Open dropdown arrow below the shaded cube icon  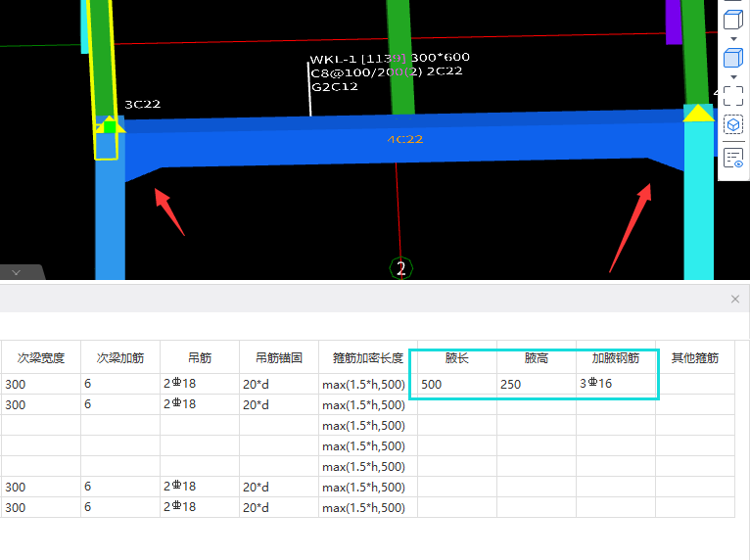click(733, 77)
